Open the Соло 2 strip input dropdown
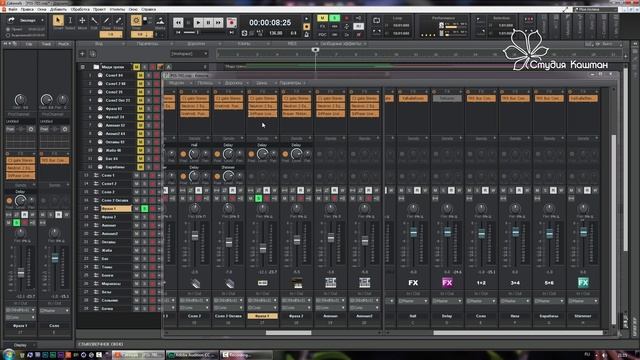This screenshot has height=360, width=640. [x=195, y=300]
